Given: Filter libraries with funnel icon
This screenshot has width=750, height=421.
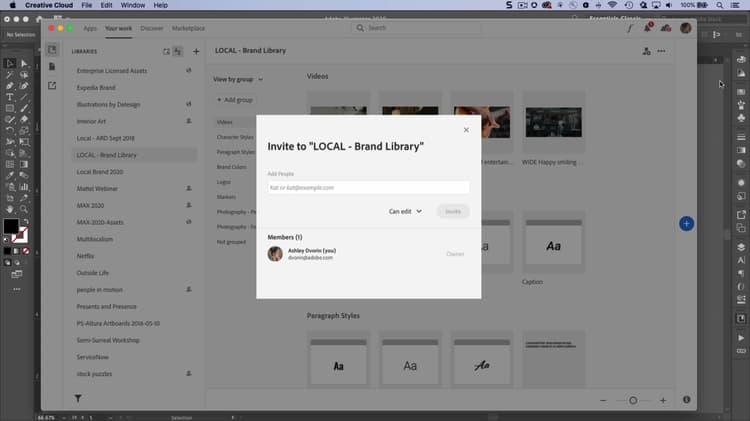Looking at the screenshot, I should click(x=78, y=398).
